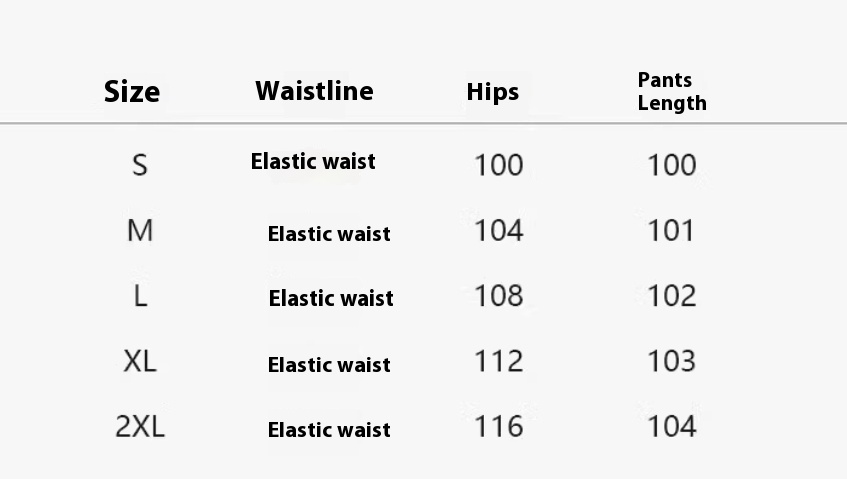Click the Waistline column header
The height and width of the screenshot is (479, 847).
(314, 91)
